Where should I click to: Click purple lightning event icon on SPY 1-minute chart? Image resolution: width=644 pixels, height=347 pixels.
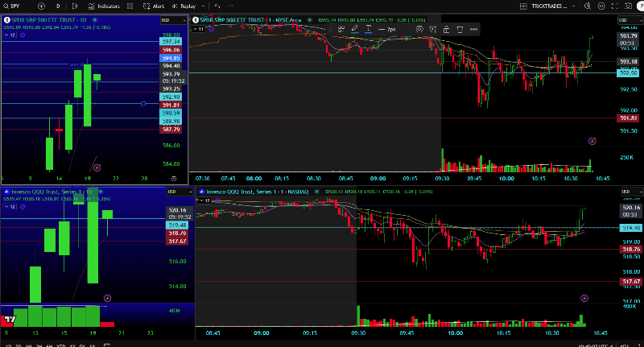click(592, 141)
